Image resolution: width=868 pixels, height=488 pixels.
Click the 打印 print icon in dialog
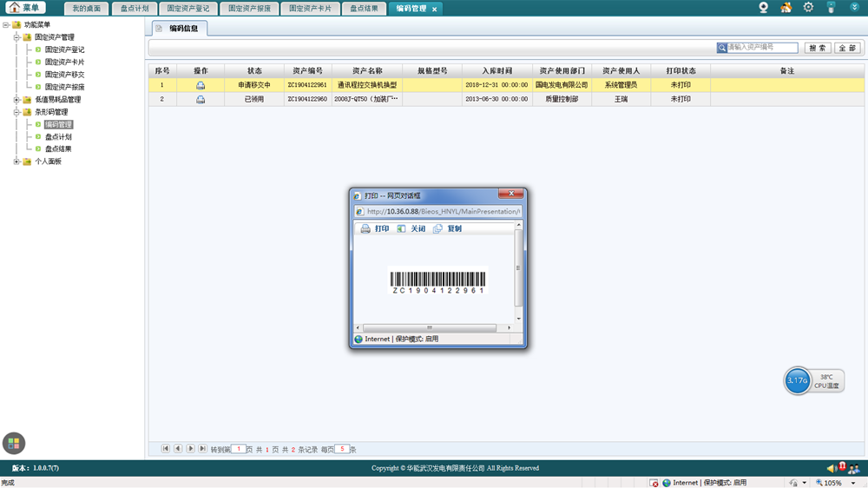coord(365,229)
